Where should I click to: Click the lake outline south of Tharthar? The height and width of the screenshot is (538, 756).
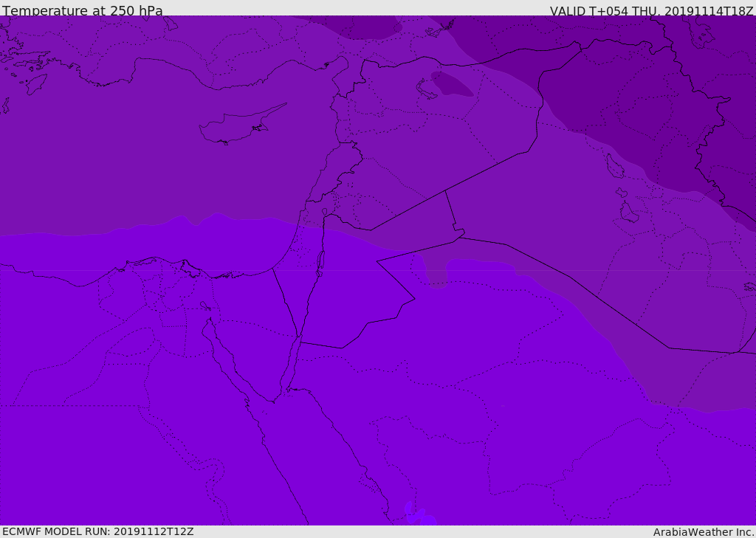point(628,213)
